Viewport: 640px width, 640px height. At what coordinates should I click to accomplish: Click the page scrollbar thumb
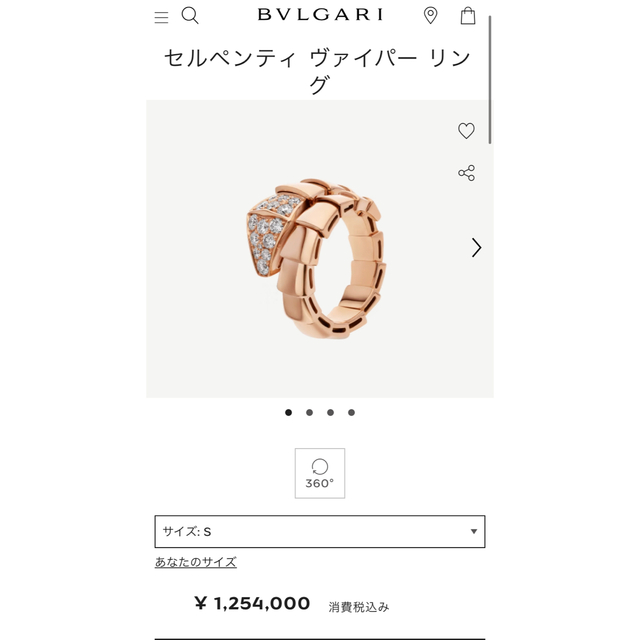490,80
